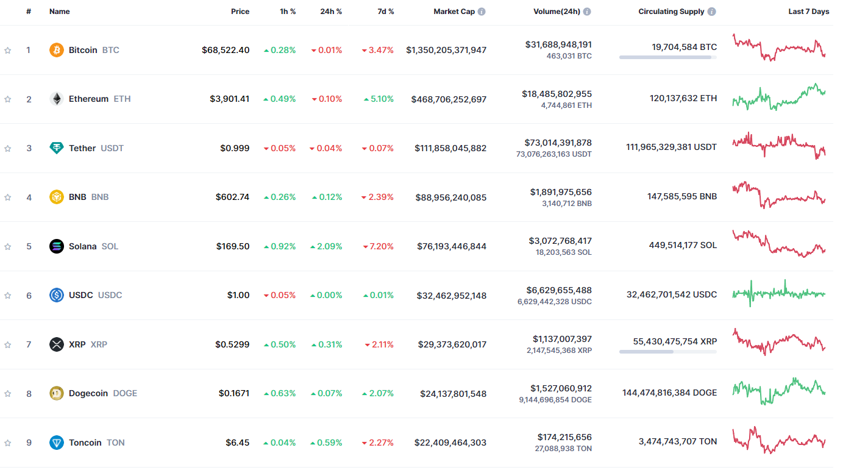Sort the table by Price column
The height and width of the screenshot is (470, 868).
coord(240,12)
